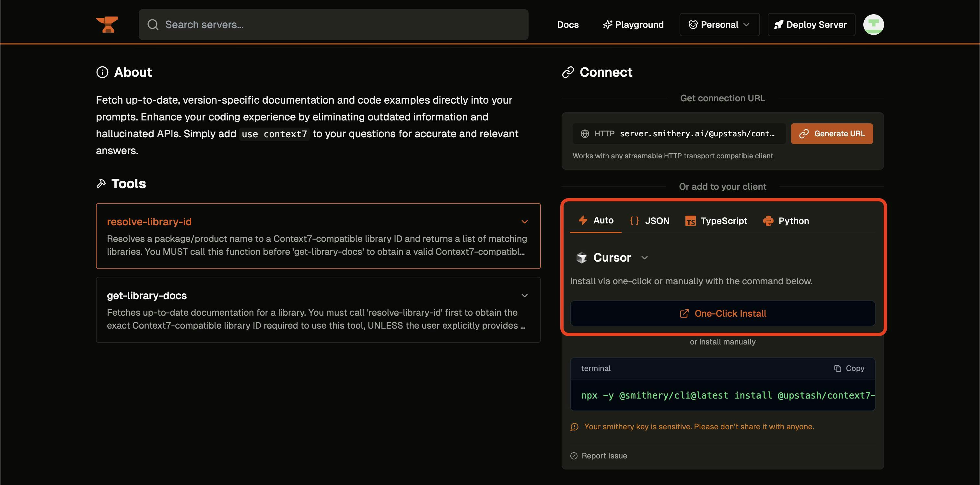Select the get-library-docs tool title

147,295
